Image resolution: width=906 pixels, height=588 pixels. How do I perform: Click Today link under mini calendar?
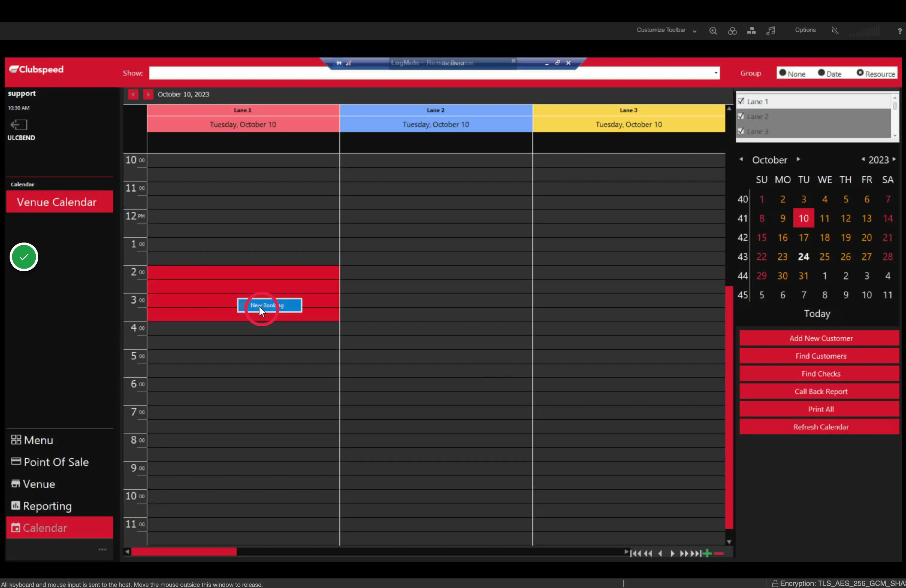817,313
